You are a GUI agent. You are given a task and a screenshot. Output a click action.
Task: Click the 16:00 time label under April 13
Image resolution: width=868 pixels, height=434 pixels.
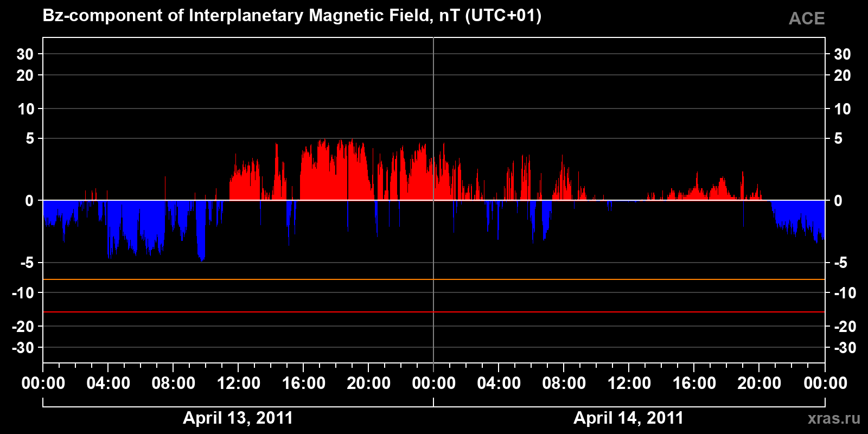[x=303, y=383]
